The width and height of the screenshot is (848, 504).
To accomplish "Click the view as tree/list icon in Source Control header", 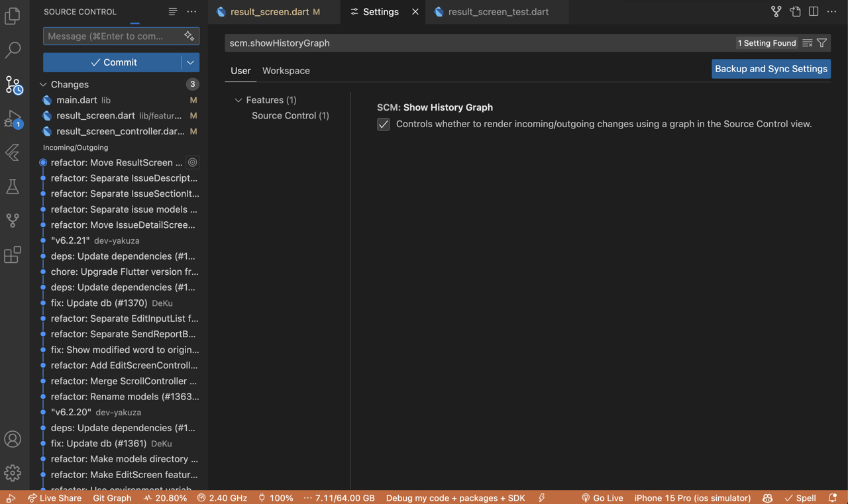I will coord(173,11).
